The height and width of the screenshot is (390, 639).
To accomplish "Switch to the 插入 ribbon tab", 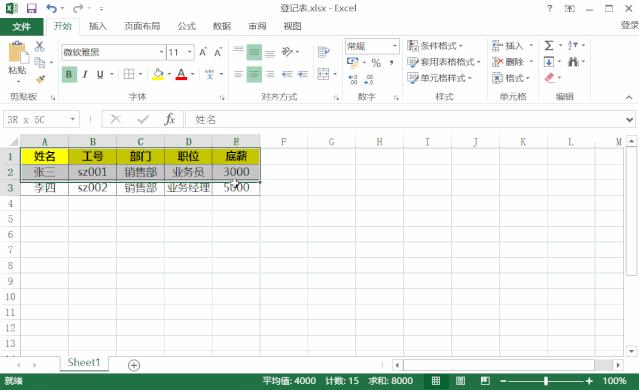I will coord(98,26).
